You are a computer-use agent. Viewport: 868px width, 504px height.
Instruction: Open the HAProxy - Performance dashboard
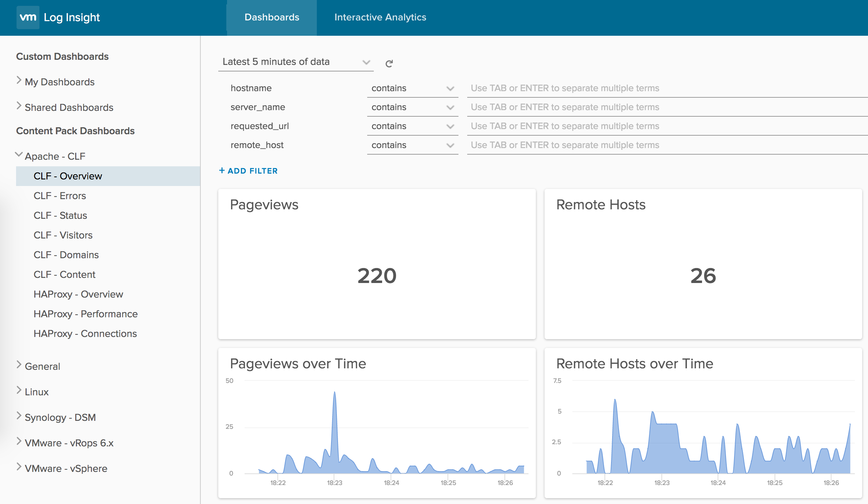[85, 314]
